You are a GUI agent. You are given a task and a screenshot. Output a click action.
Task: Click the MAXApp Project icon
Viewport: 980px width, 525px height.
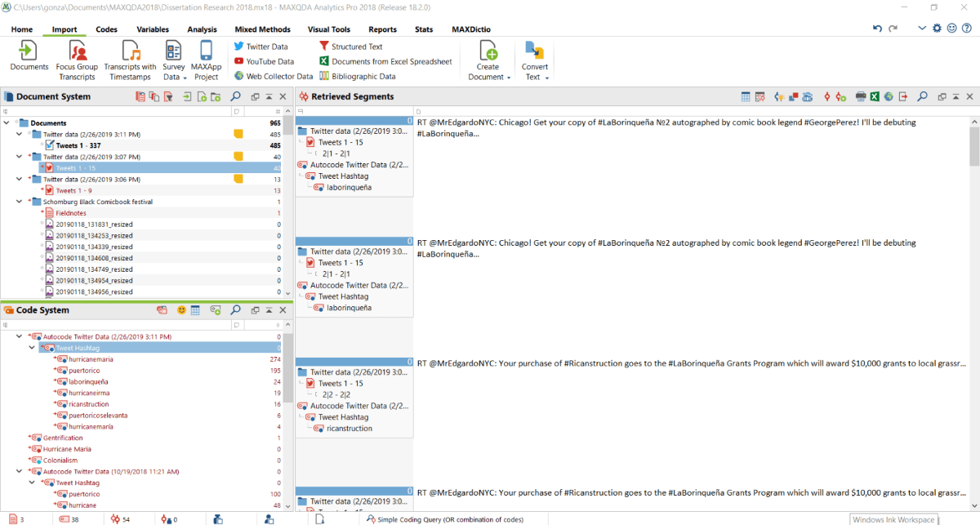[206, 60]
